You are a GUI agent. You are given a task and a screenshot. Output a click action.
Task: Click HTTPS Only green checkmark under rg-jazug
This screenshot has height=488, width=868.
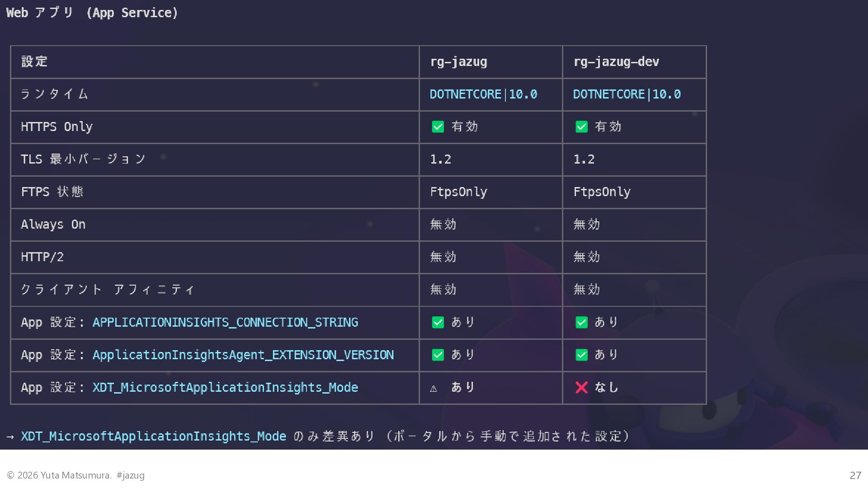tap(438, 127)
